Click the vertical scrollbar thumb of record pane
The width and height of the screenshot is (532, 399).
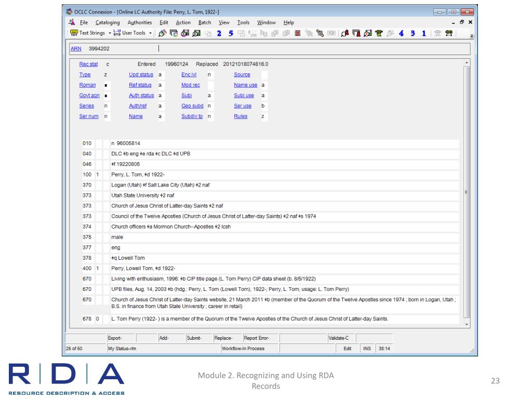(x=467, y=192)
